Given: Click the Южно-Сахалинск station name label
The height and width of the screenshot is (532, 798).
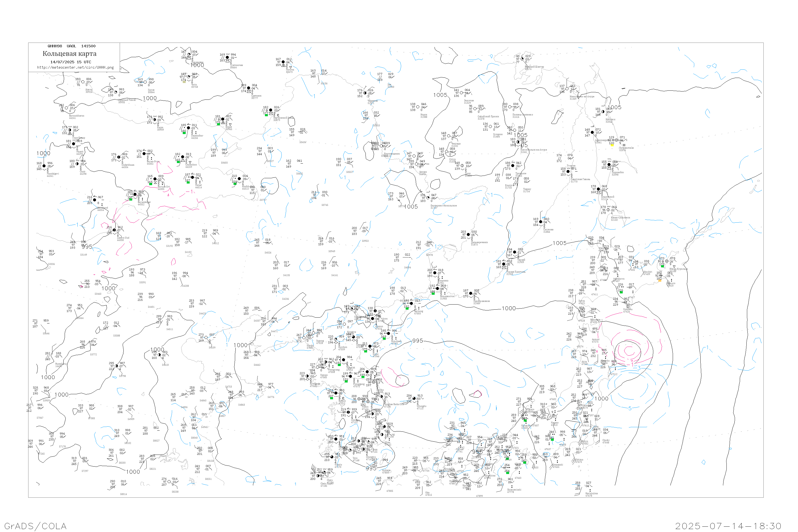Looking at the screenshot, I should coord(621,218).
